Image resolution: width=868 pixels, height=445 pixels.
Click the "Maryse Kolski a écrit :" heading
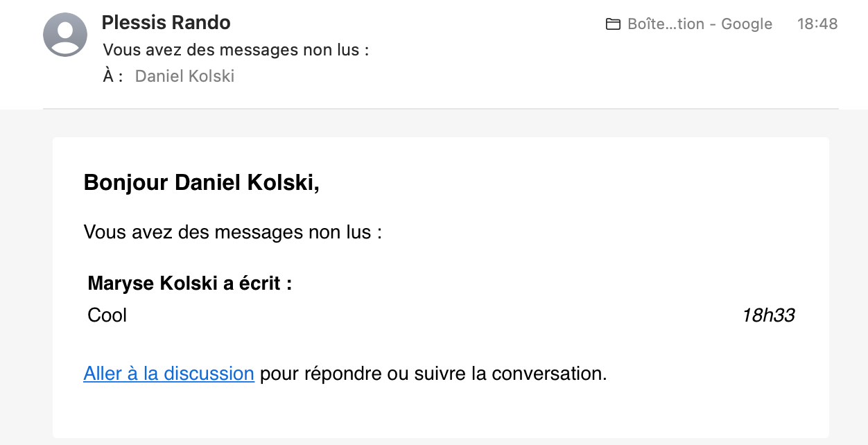[x=189, y=283]
